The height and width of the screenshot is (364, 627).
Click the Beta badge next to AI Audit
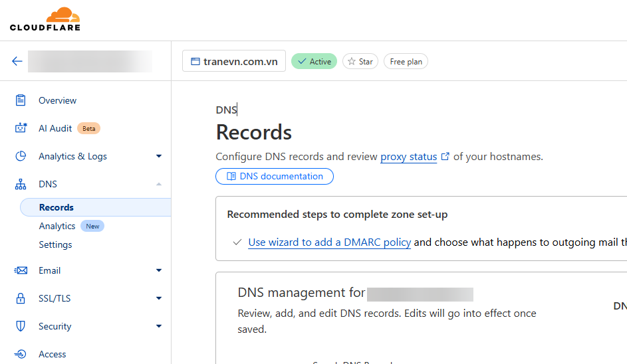point(89,128)
